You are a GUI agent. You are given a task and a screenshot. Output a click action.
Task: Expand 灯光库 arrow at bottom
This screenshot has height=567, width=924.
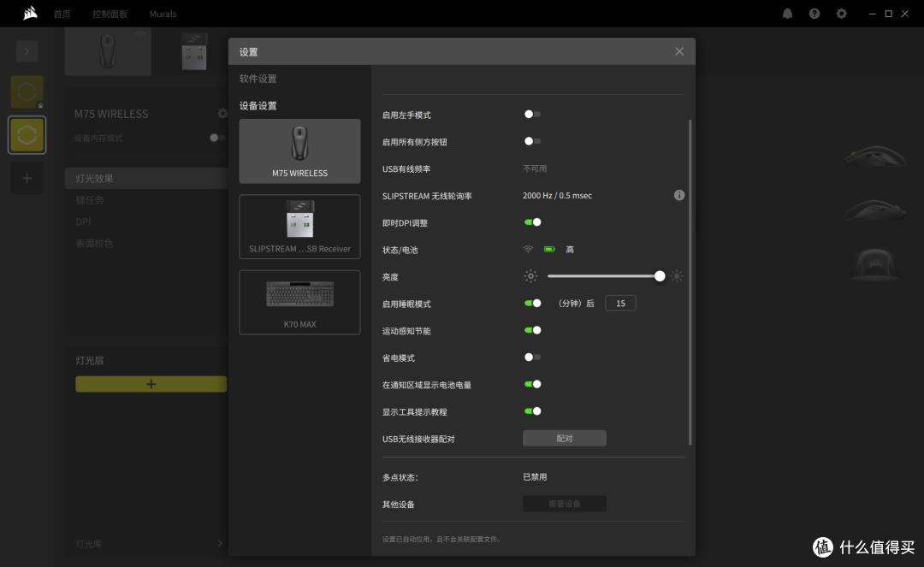[x=220, y=543]
